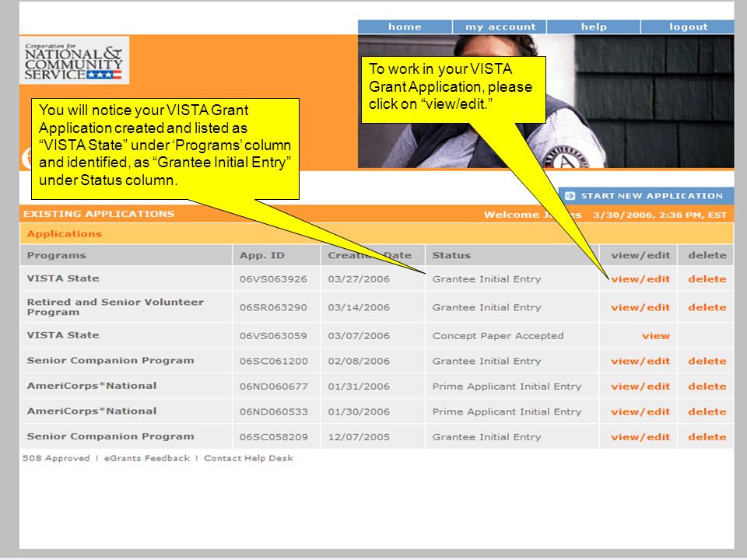Delete application 06SC061200
Image resolution: width=747 pixels, height=560 pixels.
pos(707,361)
